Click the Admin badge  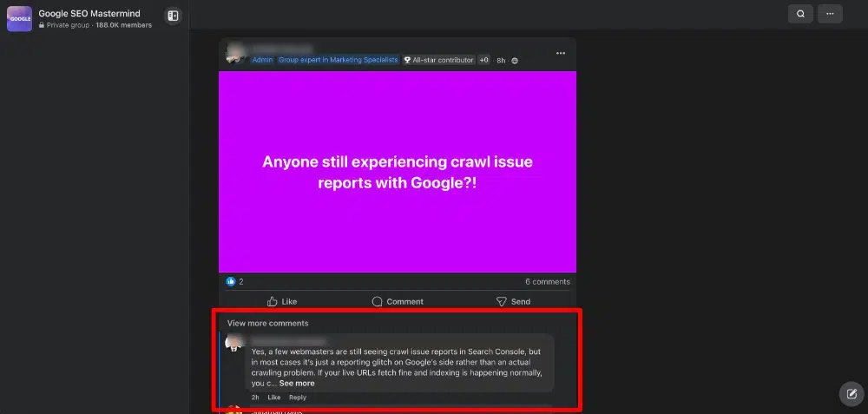pyautogui.click(x=262, y=60)
